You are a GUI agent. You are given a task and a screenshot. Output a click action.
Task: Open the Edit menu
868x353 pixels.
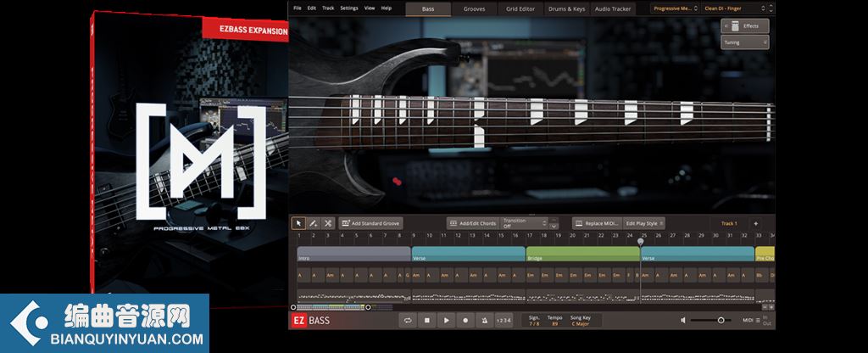coord(312,8)
